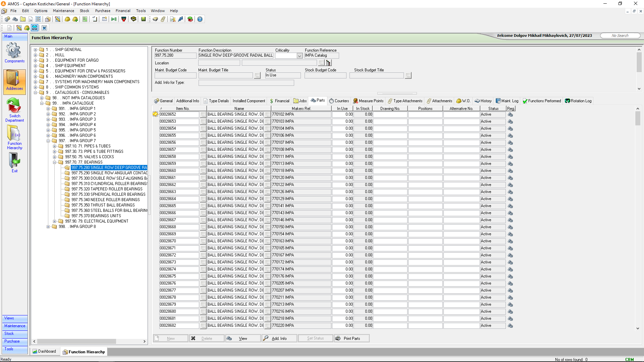Switch to the Jobs tab

coord(300,101)
